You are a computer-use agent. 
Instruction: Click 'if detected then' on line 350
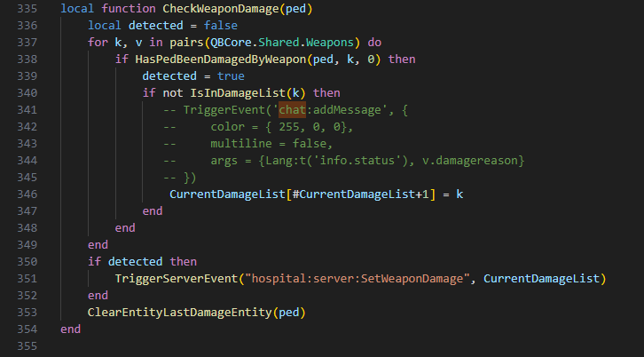pos(142,262)
